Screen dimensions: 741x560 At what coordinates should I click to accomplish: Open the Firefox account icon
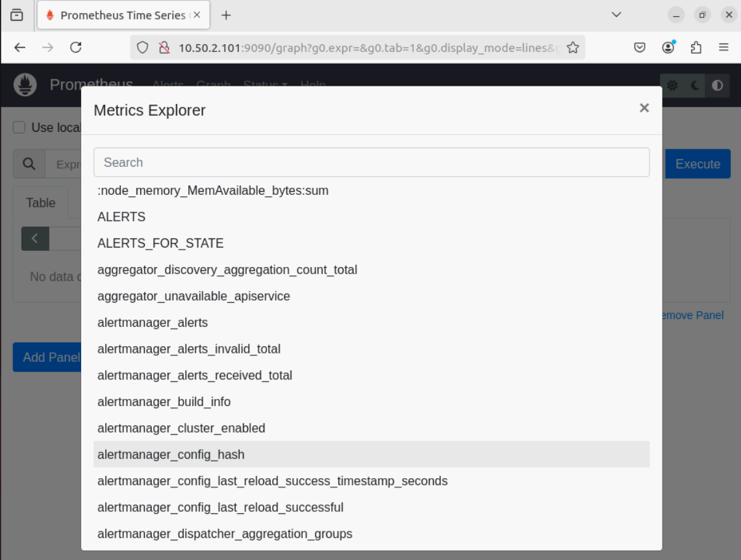[668, 47]
